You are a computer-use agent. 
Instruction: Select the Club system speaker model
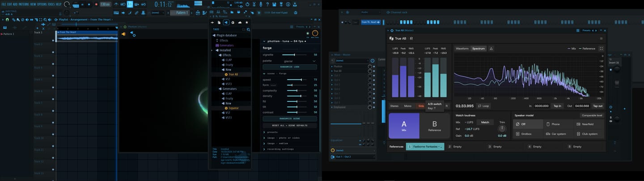[x=590, y=134]
